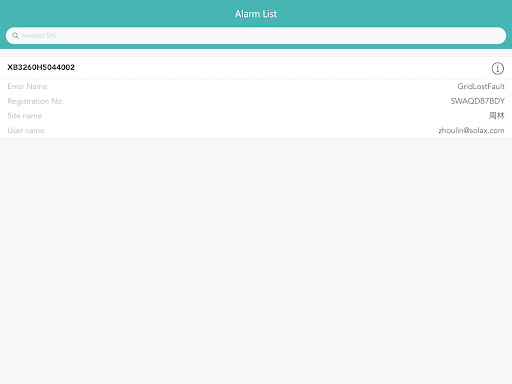512x384 pixels.
Task: Open alarm details via the info icon
Action: click(x=497, y=68)
